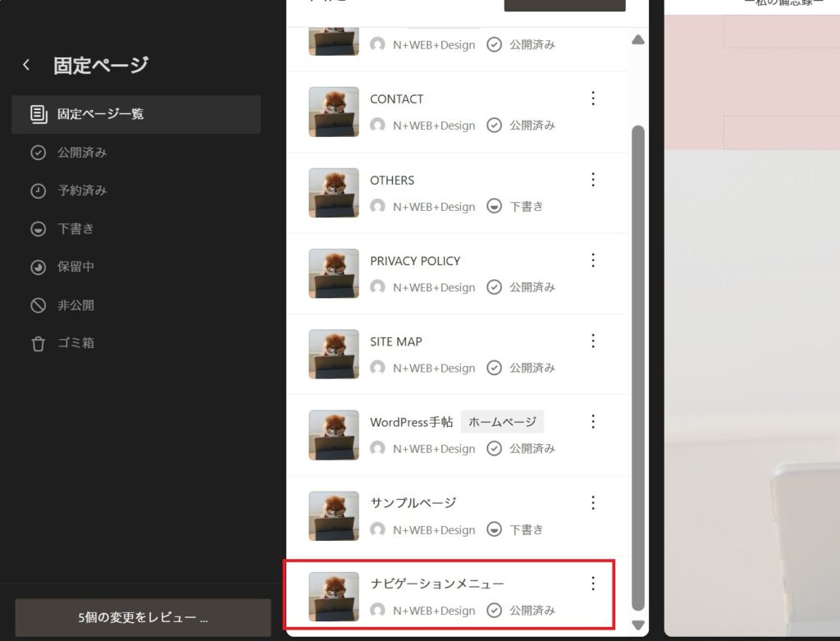Screen dimensions: 840x641
Task: Click the サンプルページ thumbnail
Action: click(334, 516)
